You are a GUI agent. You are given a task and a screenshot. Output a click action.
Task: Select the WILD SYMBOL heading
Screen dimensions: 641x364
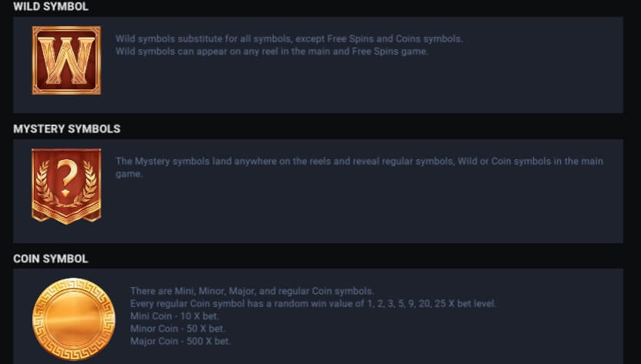[x=51, y=6]
